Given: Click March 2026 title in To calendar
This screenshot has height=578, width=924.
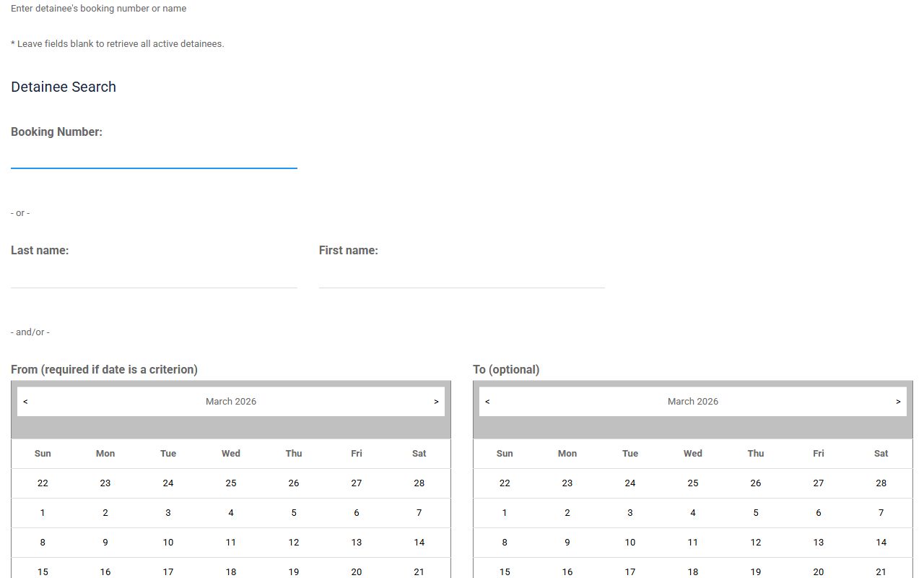Looking at the screenshot, I should pos(693,402).
